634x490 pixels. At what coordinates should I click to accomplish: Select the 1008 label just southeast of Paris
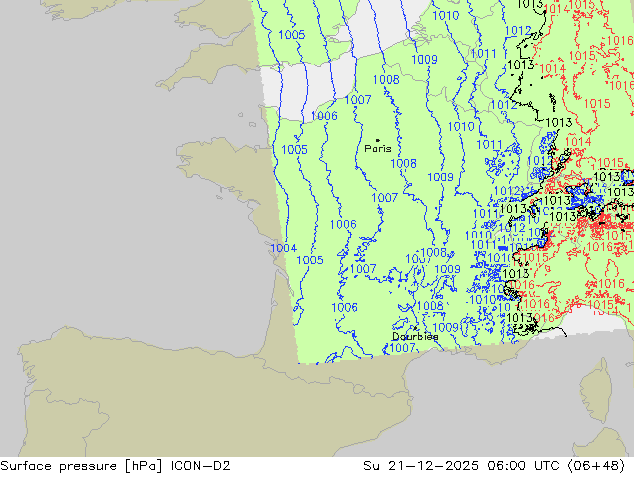[403, 163]
